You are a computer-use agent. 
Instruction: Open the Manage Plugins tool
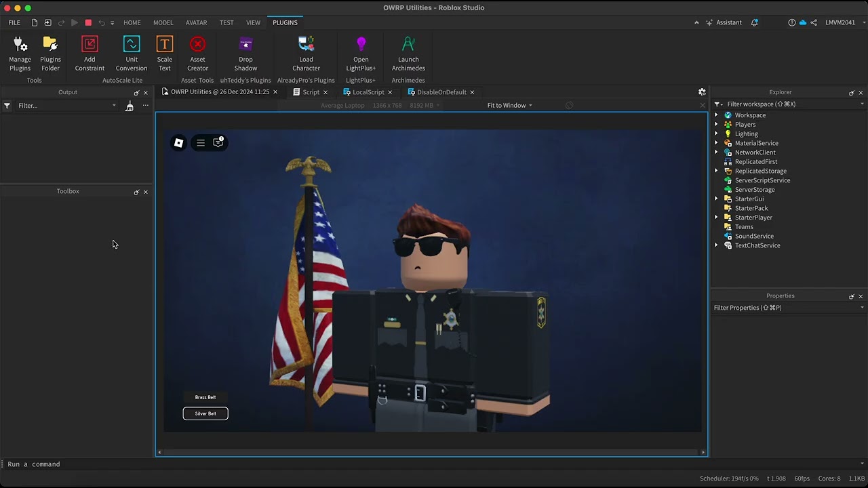[20, 53]
